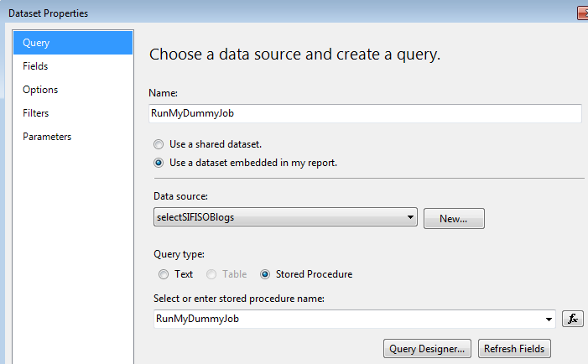Open the Query Designer
588x364 pixels.
(428, 349)
